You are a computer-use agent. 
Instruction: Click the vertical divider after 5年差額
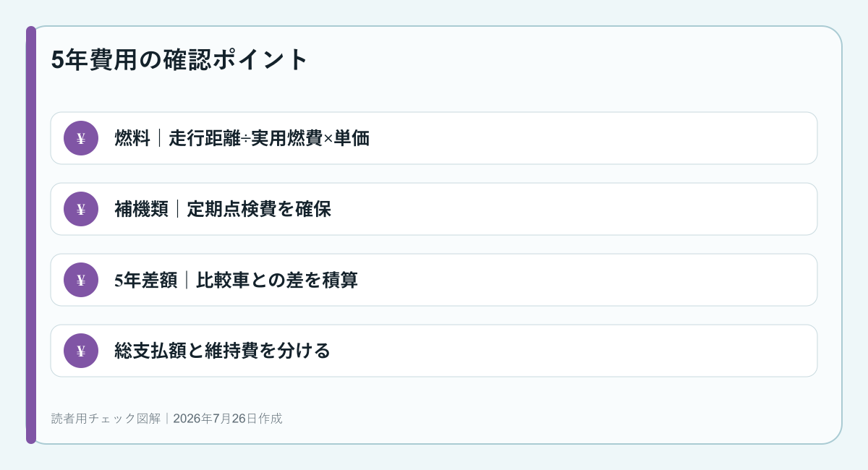tap(187, 280)
